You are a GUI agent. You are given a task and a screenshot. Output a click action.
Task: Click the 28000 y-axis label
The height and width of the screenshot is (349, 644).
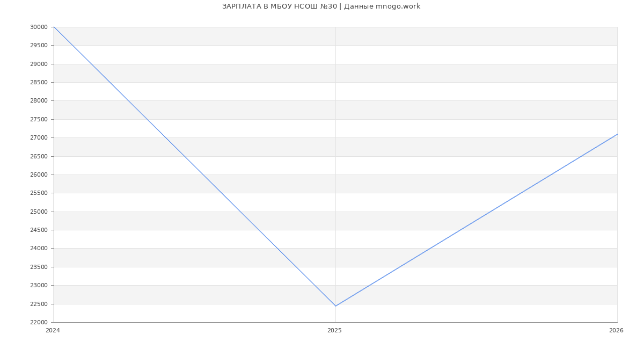click(x=39, y=101)
